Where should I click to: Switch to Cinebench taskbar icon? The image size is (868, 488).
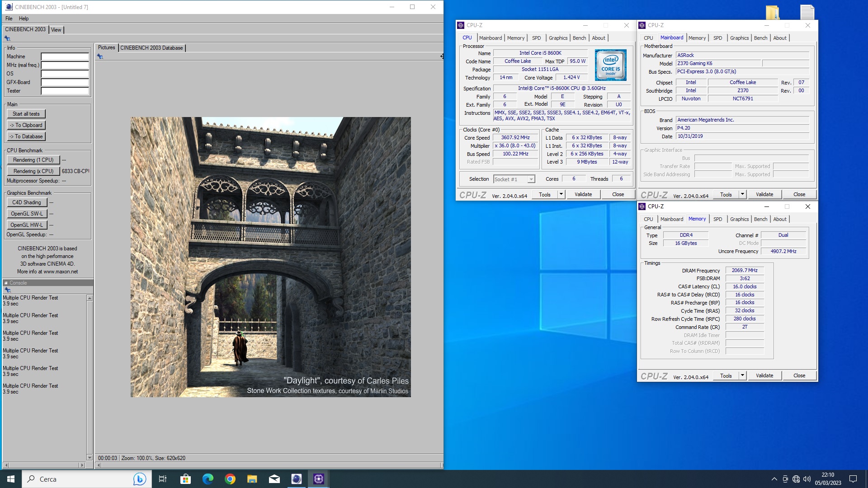pyautogui.click(x=297, y=479)
